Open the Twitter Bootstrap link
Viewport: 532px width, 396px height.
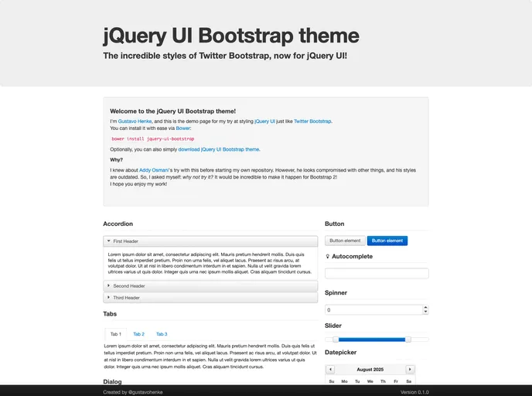(312, 121)
